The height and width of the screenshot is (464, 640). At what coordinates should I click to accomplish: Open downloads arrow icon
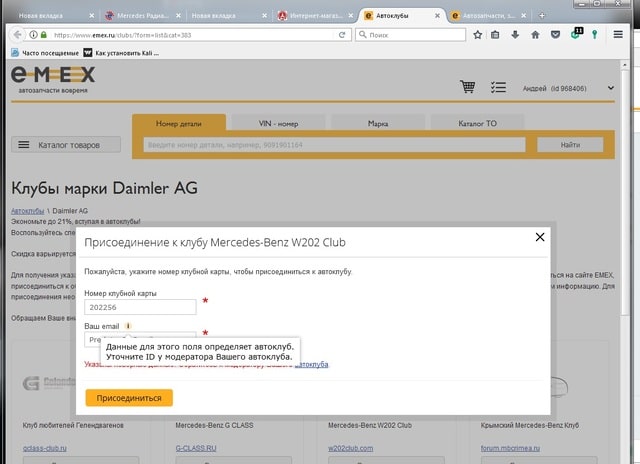pos(515,35)
